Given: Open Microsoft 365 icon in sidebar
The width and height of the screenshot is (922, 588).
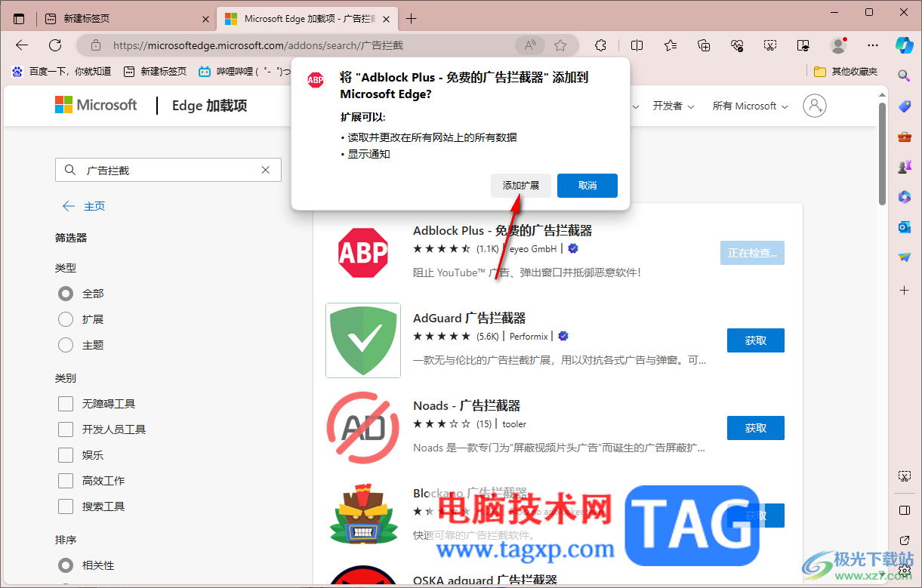Looking at the screenshot, I should pos(904,197).
